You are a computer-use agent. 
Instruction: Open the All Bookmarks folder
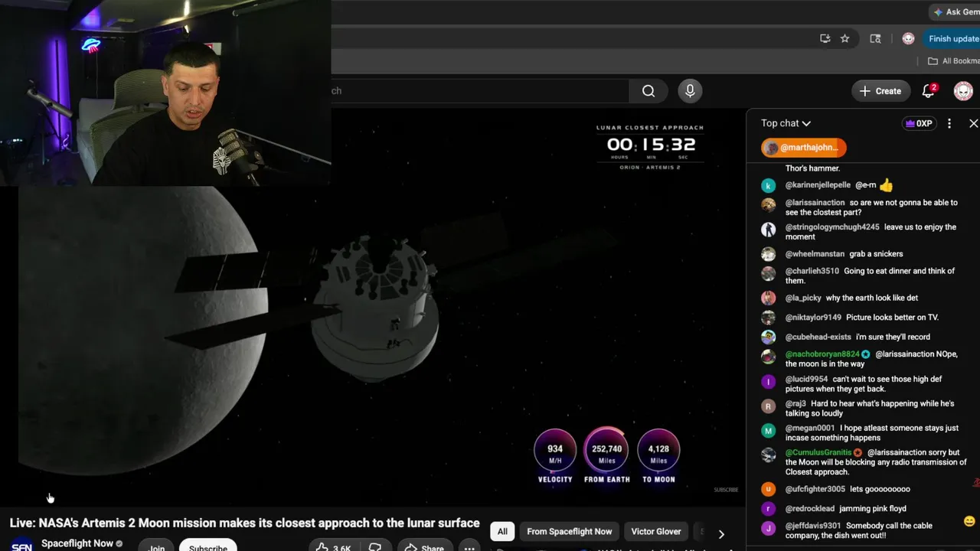pyautogui.click(x=954, y=60)
